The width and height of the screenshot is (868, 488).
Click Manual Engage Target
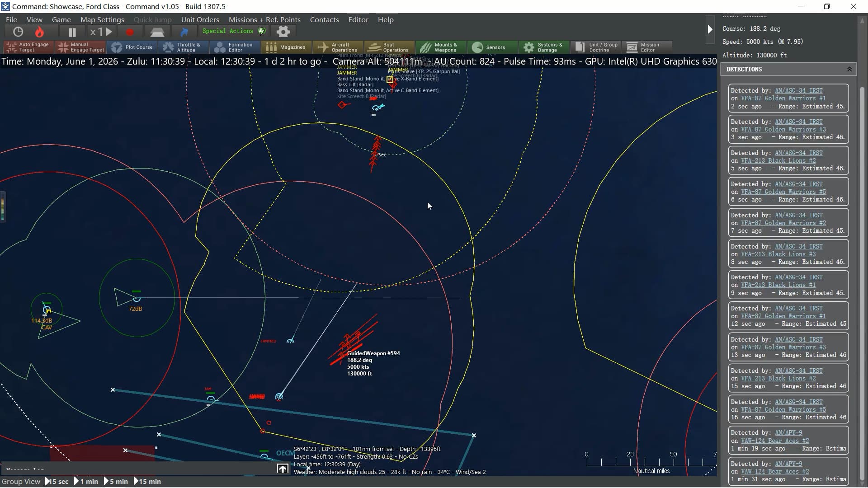coord(81,47)
